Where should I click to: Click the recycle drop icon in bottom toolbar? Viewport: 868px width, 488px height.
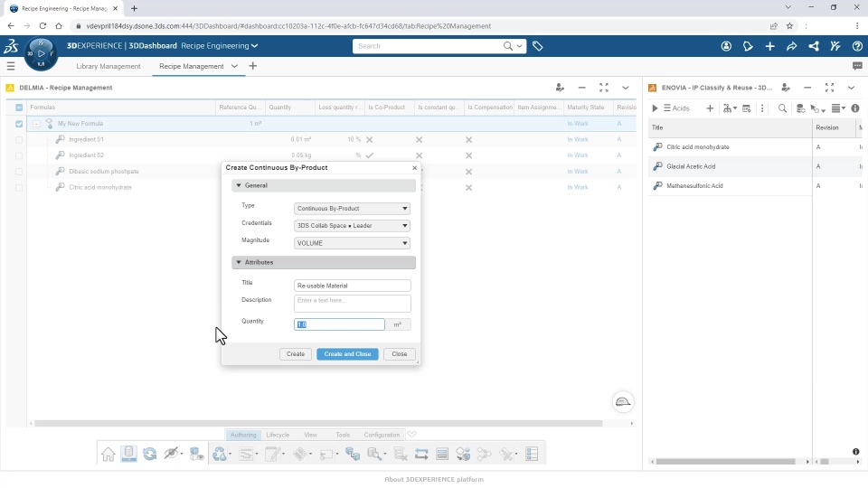click(220, 455)
